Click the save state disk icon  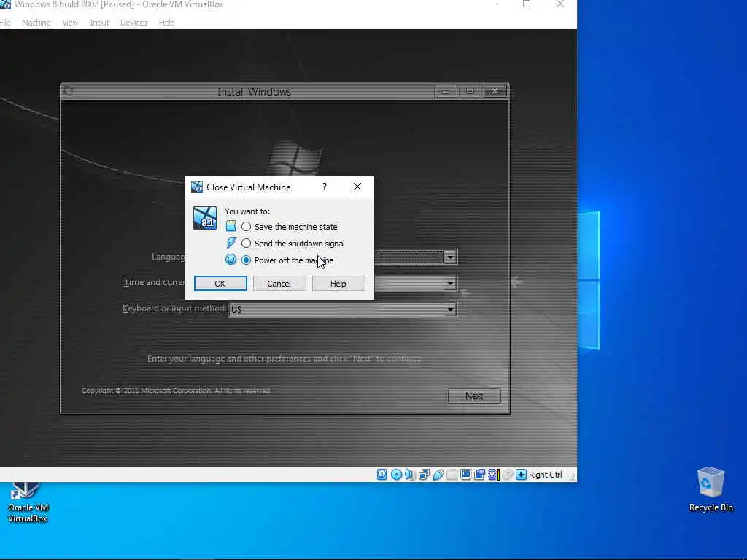[x=231, y=226]
